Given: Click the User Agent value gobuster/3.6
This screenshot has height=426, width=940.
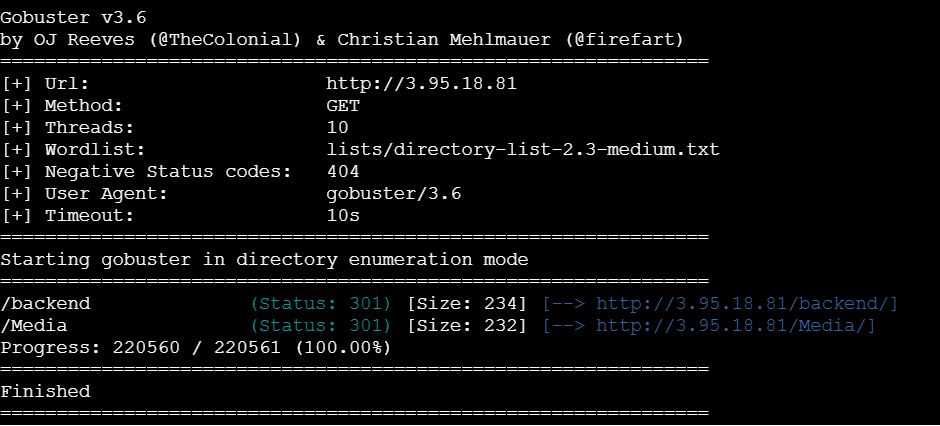Looking at the screenshot, I should [394, 194].
